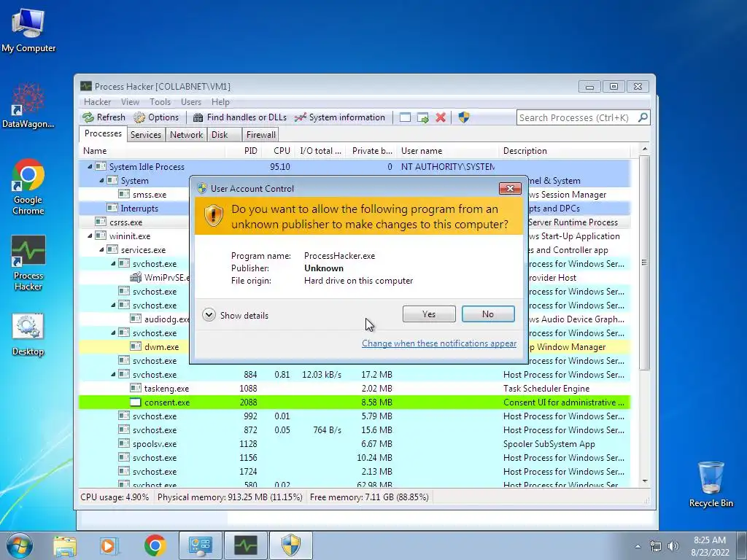Select the Processes tab

coord(103,133)
